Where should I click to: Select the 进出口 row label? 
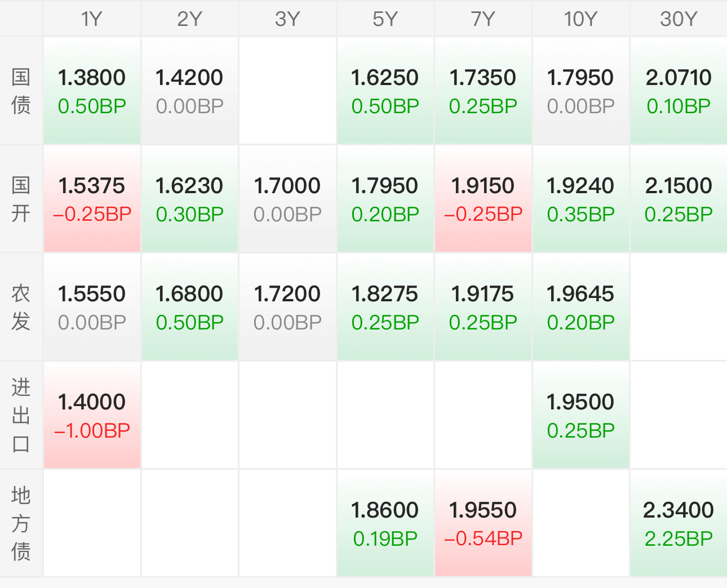point(21,415)
